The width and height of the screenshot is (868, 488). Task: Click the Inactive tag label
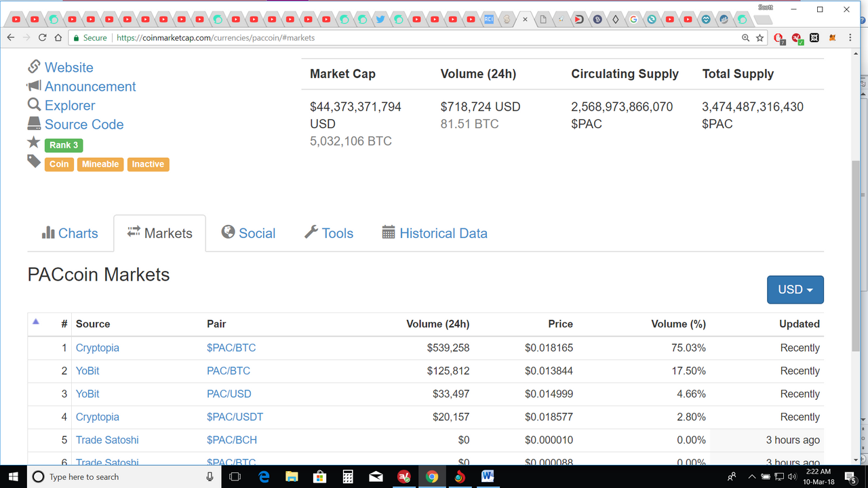(x=148, y=164)
